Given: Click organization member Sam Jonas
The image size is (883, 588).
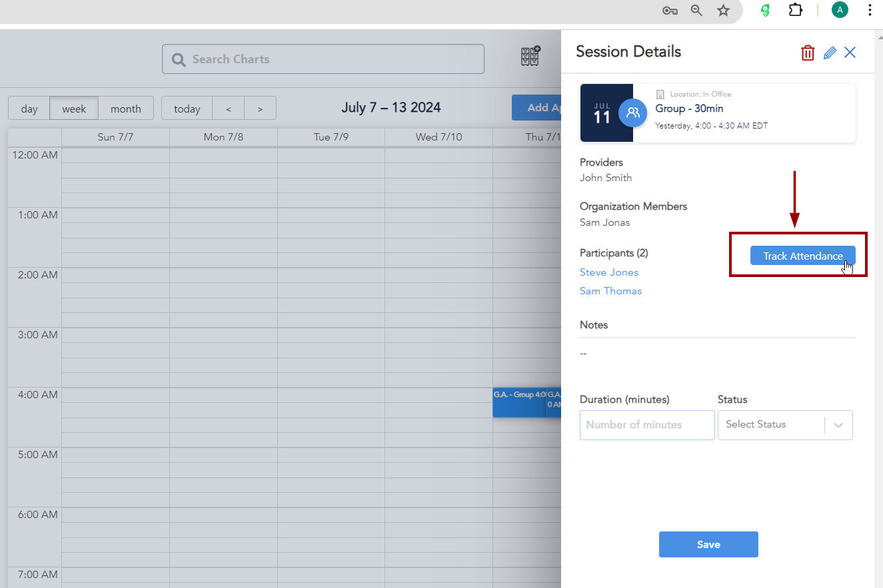Looking at the screenshot, I should pyautogui.click(x=604, y=222).
